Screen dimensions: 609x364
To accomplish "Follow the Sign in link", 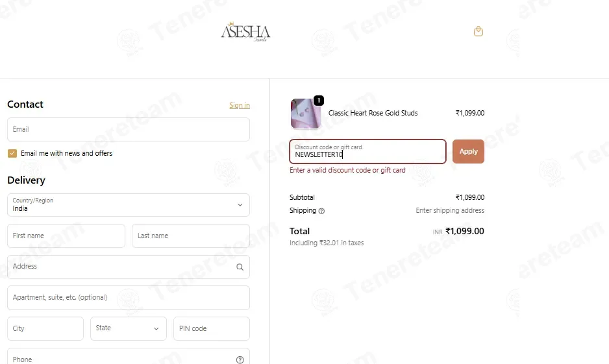I will (x=240, y=105).
